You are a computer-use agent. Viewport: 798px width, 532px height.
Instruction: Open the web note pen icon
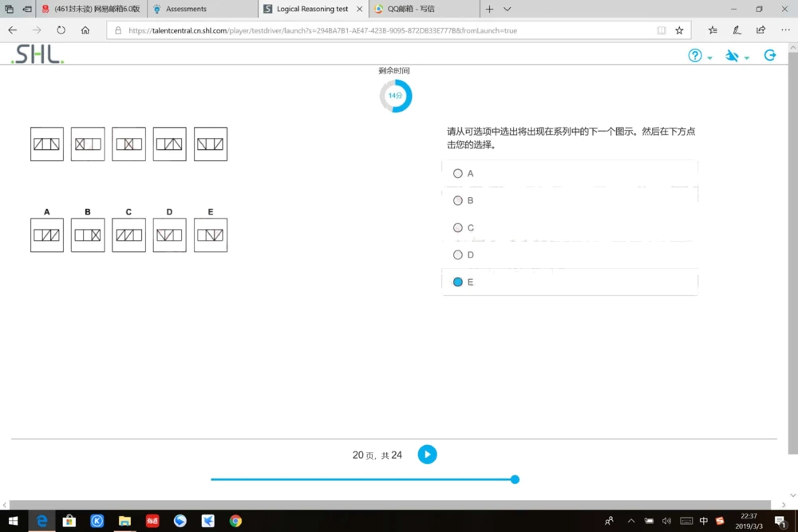tap(736, 30)
